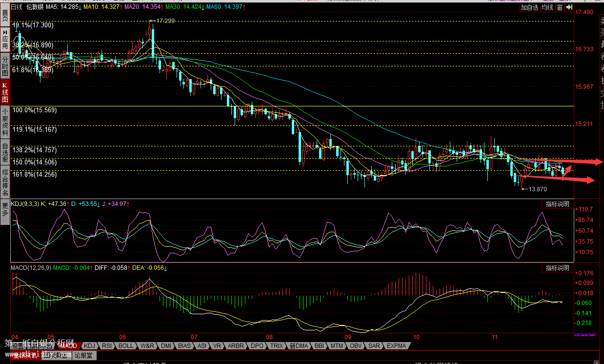Click the 17.299 high price marker
The image size is (604, 364).
coord(164,21)
